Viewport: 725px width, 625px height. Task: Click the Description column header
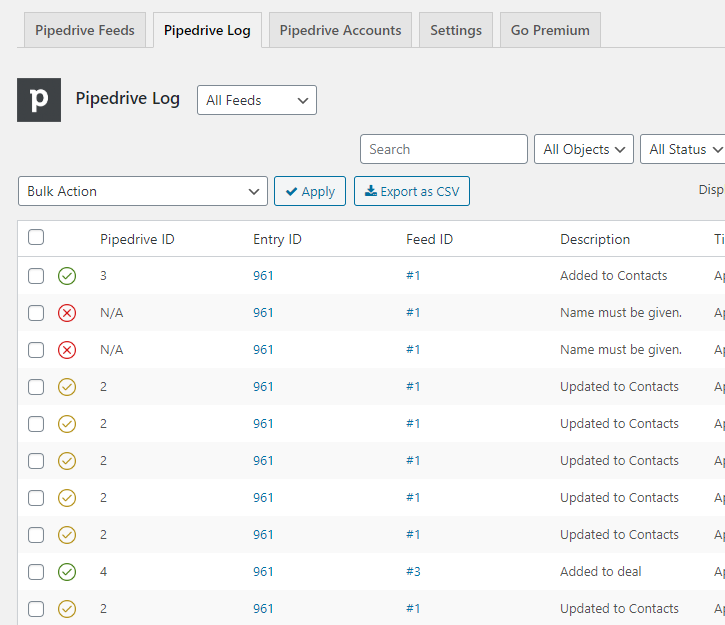tap(595, 239)
